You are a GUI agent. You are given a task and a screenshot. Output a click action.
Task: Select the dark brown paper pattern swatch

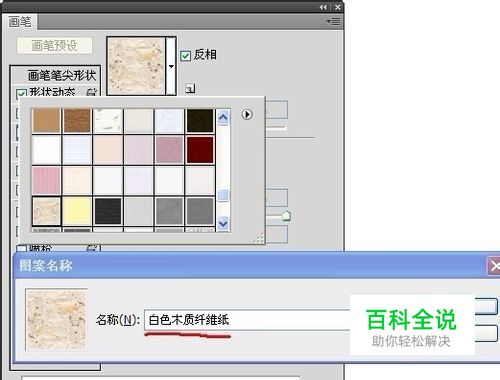(x=77, y=120)
